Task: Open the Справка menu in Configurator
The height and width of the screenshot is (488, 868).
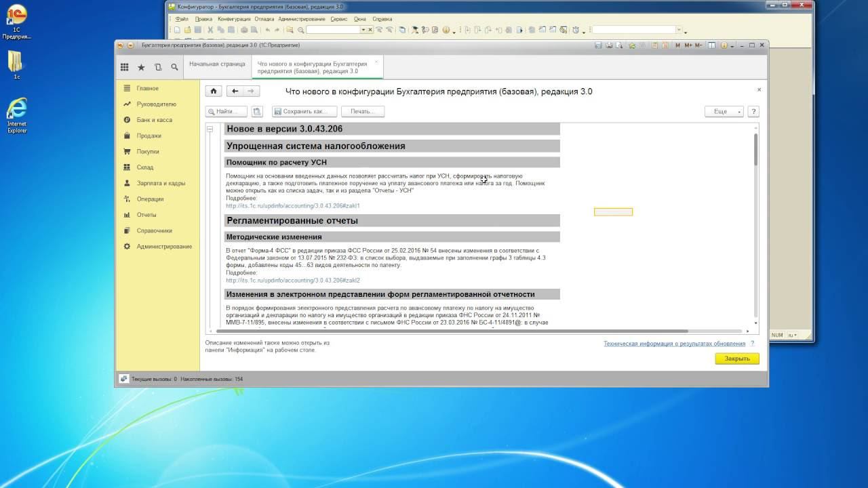Action: (x=382, y=19)
